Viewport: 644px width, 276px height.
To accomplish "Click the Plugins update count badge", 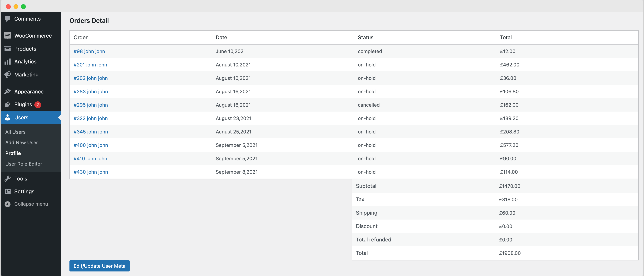I will click(38, 105).
